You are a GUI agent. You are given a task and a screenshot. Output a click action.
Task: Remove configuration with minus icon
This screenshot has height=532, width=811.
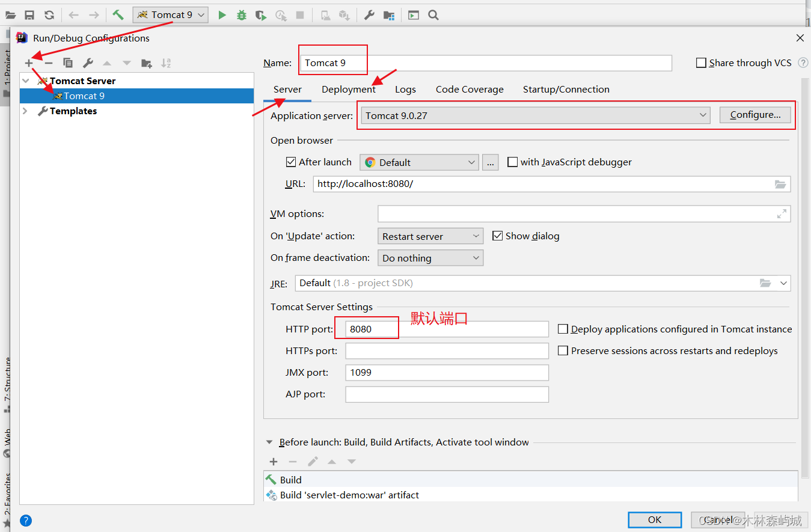tap(49, 63)
